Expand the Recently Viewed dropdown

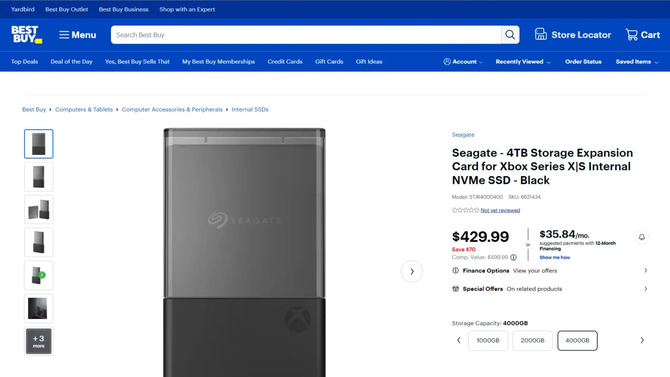523,62
